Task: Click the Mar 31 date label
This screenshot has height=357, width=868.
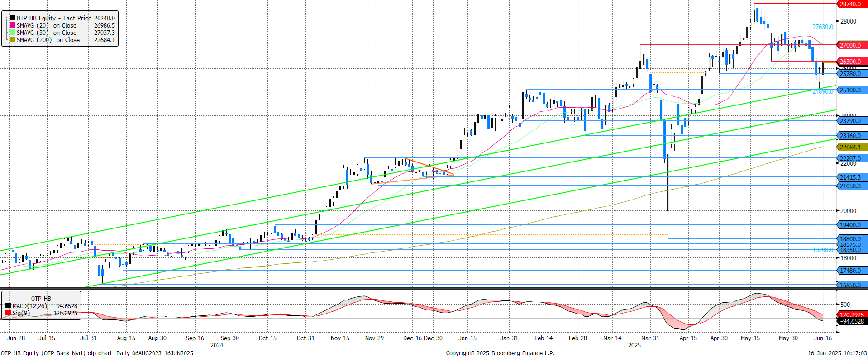Action: tap(650, 338)
